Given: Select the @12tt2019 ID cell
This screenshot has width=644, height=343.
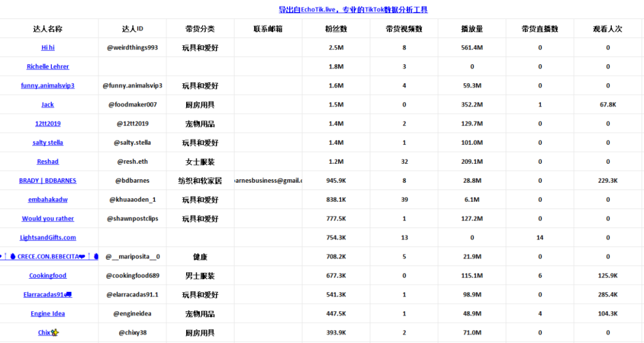Looking at the screenshot, I should pos(132,123).
